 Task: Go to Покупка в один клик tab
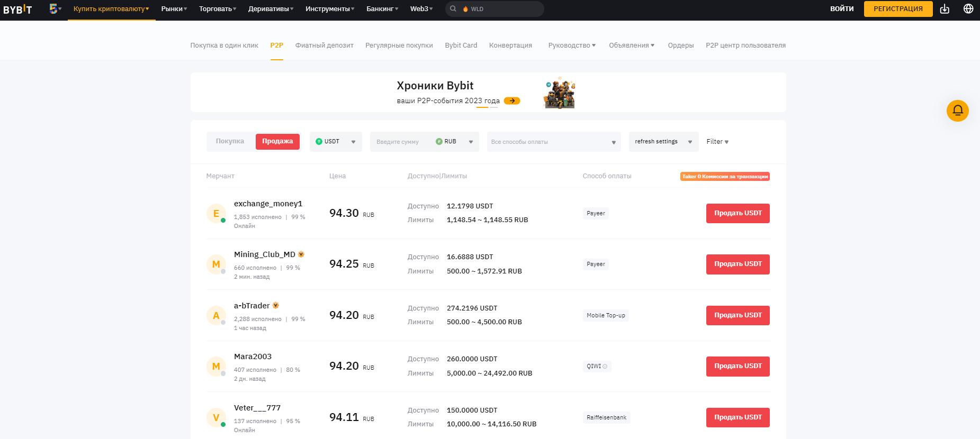pos(224,45)
